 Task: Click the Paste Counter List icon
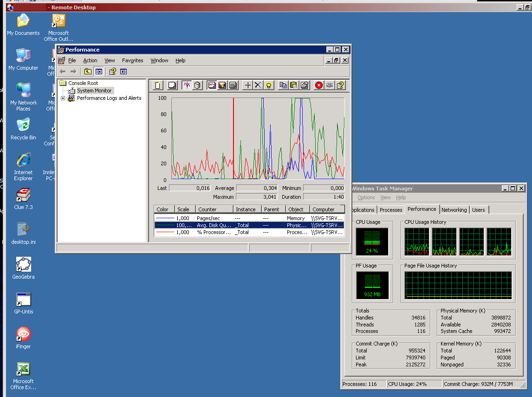point(293,85)
